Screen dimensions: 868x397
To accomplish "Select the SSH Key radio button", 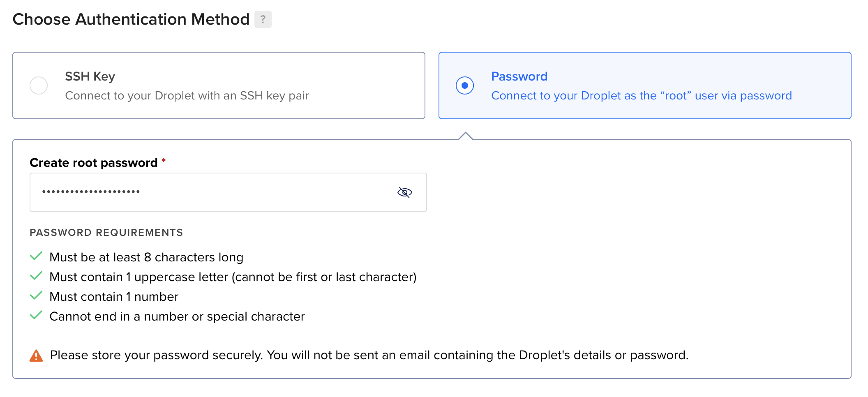I will click(39, 85).
